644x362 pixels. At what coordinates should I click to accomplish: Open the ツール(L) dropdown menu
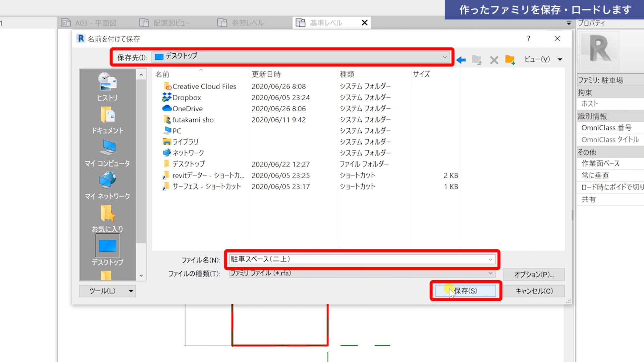pyautogui.click(x=107, y=291)
